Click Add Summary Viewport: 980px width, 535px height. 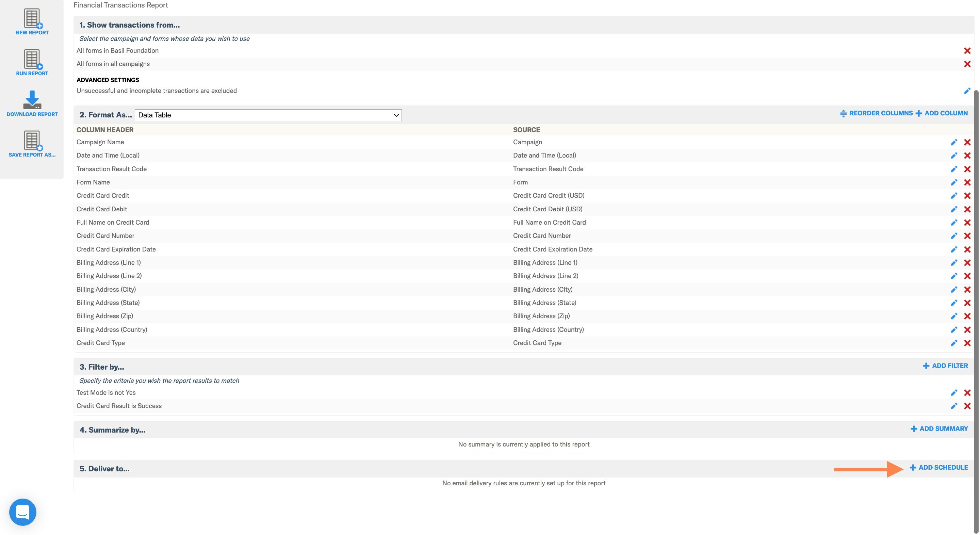pos(939,428)
